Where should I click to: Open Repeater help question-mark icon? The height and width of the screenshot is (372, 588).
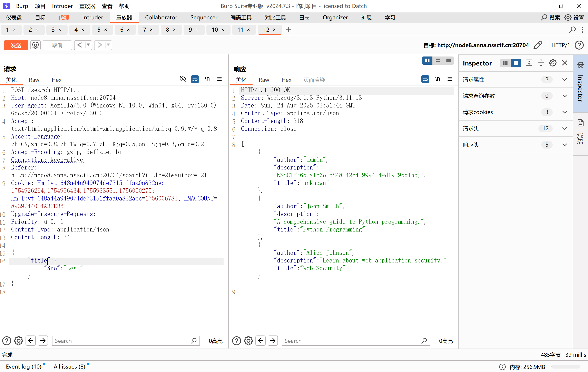click(579, 45)
